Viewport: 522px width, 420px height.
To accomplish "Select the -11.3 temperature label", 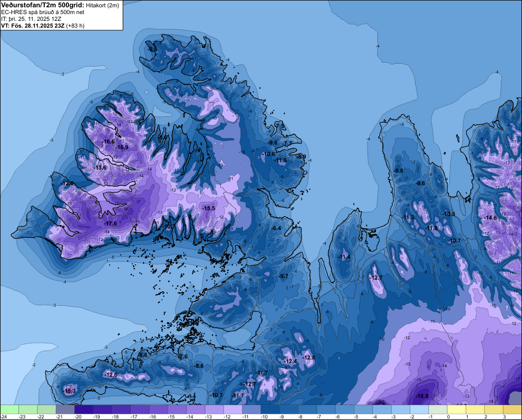I will coord(408,218).
